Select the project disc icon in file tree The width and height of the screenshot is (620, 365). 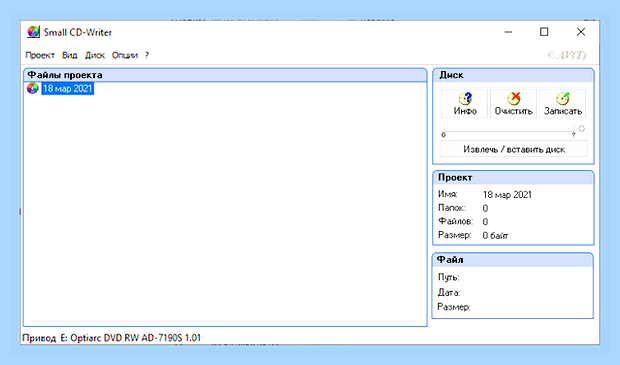[x=33, y=88]
